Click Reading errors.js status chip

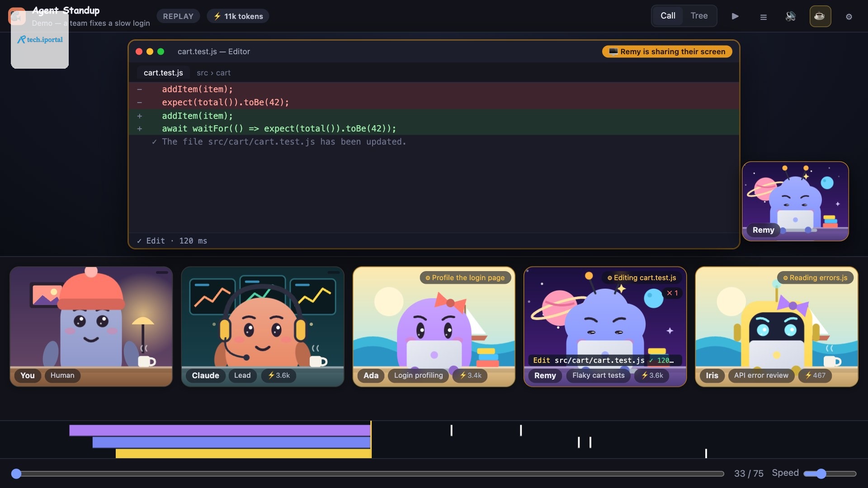pos(815,278)
